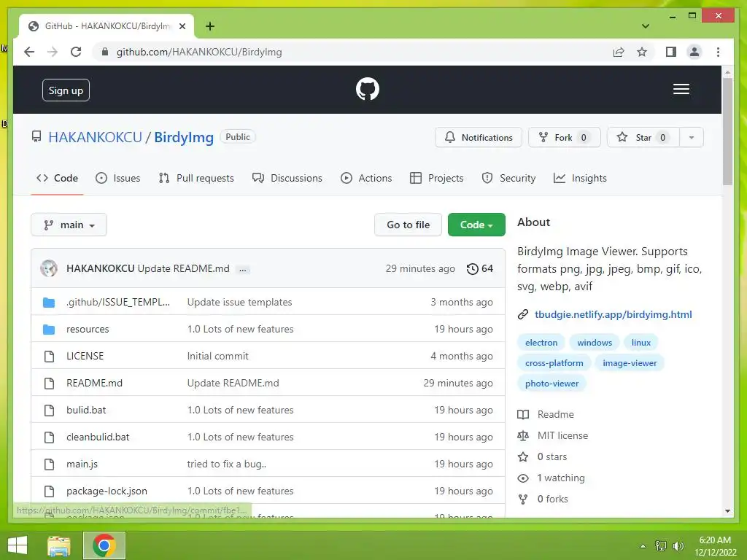
Task: Open the cleanbulid.bat file
Action: (x=98, y=437)
